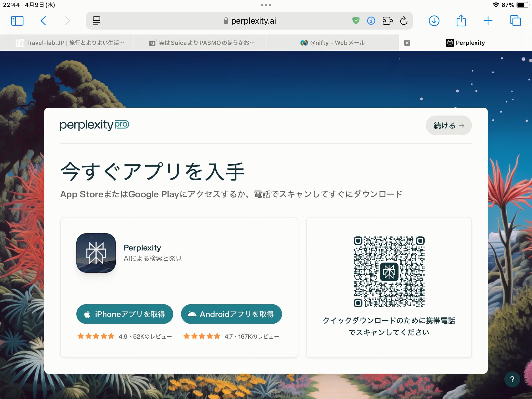Click the three dots multitasking menu
Screen dimensions: 532x399
click(266, 5)
